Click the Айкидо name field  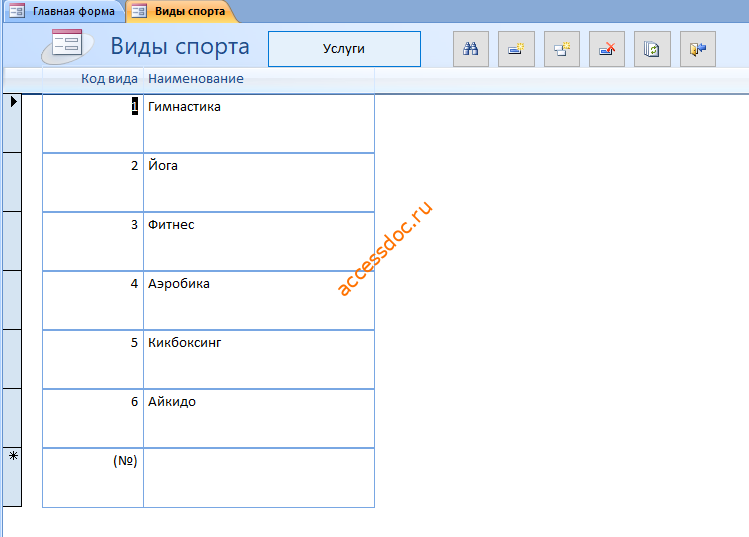tap(259, 419)
